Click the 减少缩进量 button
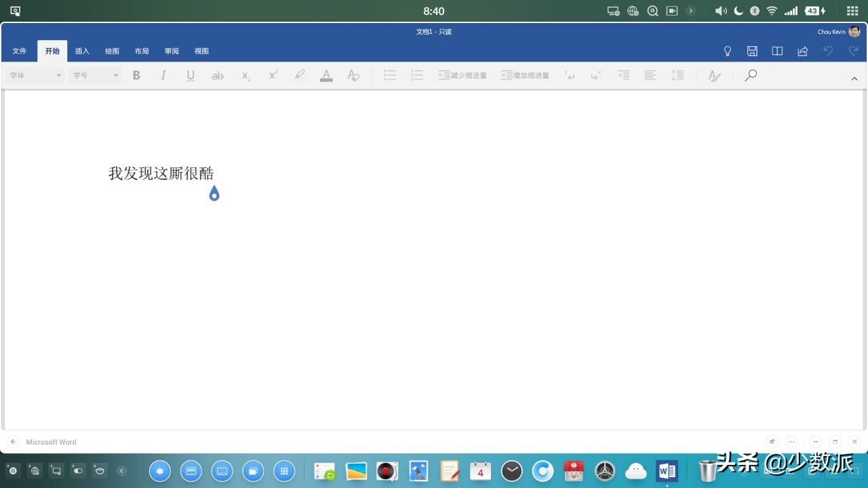 [x=462, y=75]
